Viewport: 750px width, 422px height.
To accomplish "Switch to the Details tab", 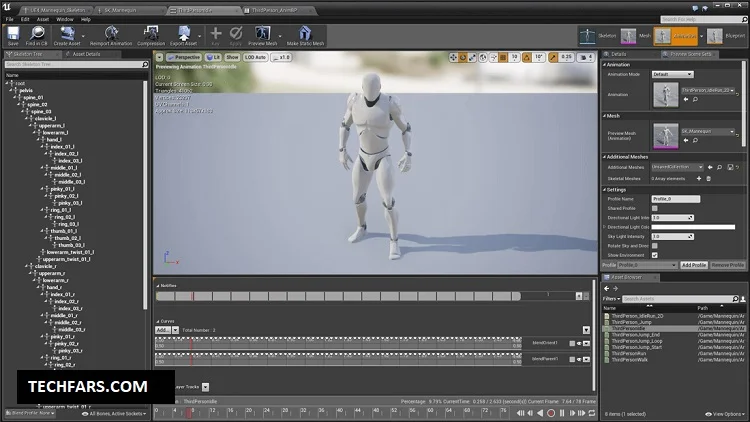I will point(616,54).
